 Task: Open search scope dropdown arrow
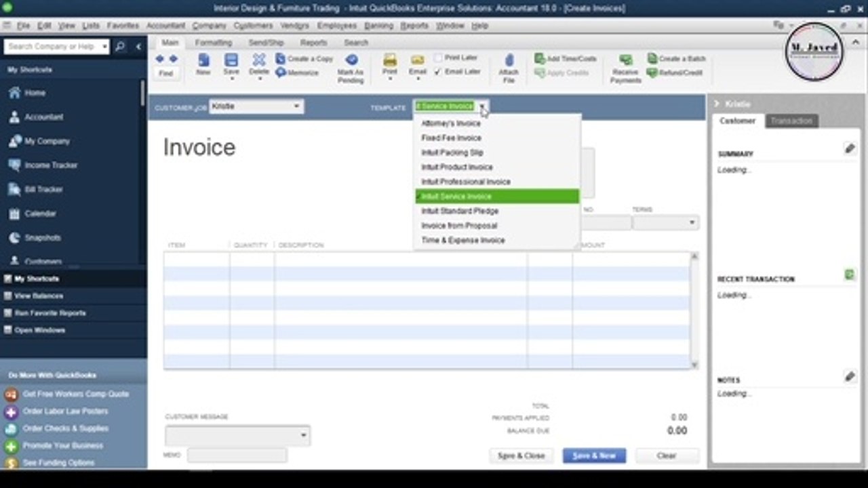(x=104, y=47)
